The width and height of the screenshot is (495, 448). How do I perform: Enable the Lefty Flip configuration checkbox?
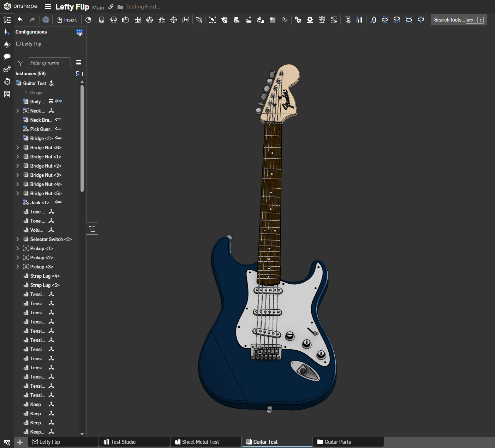[18, 44]
